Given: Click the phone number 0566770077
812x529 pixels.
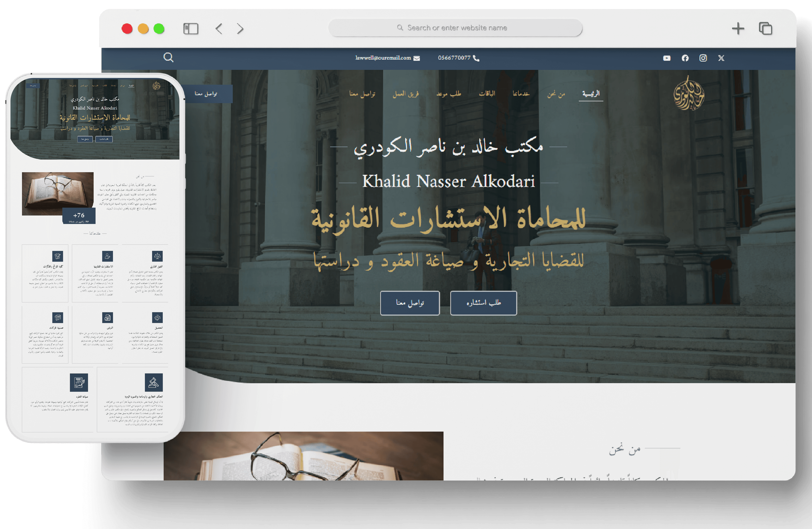Looking at the screenshot, I should [x=454, y=58].
